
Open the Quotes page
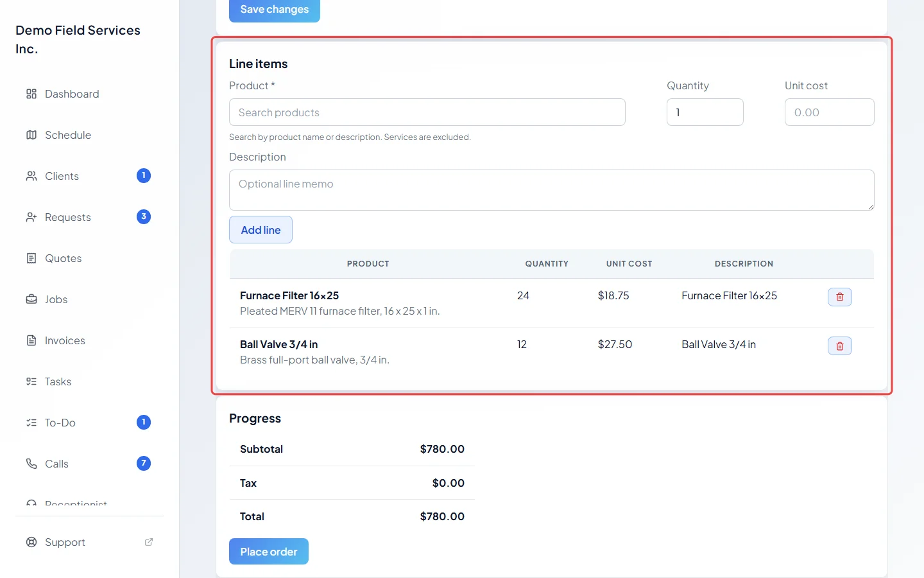(x=90, y=258)
